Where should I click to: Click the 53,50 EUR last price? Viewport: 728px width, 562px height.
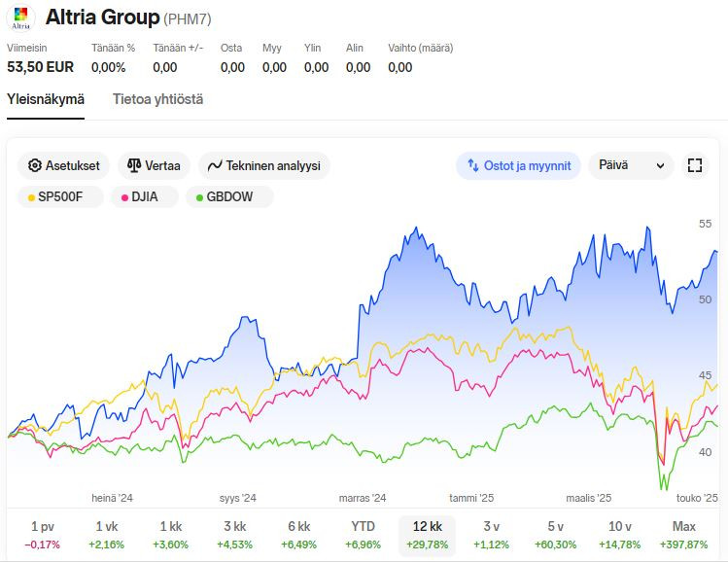click(41, 67)
